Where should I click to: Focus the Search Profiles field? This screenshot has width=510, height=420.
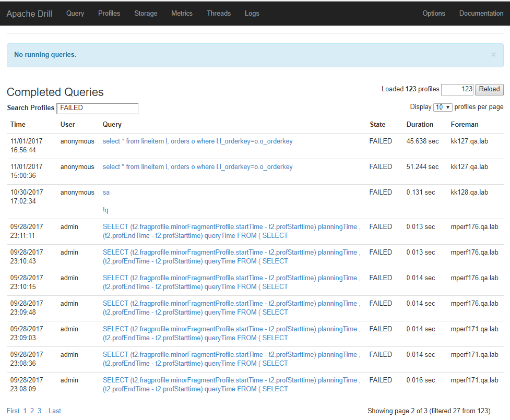point(98,108)
